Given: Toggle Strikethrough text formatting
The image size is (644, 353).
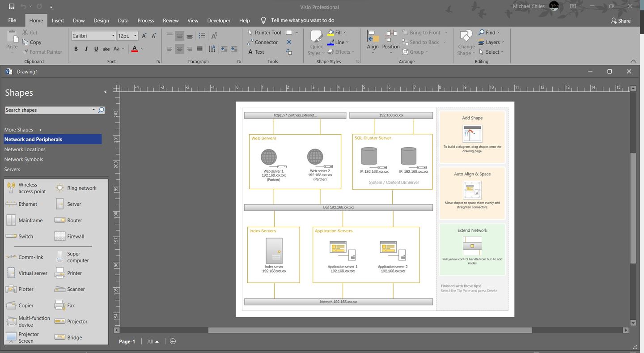Looking at the screenshot, I should 106,49.
